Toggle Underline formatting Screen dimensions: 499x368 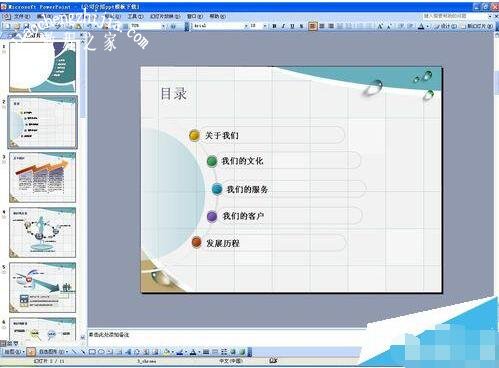pos(292,26)
